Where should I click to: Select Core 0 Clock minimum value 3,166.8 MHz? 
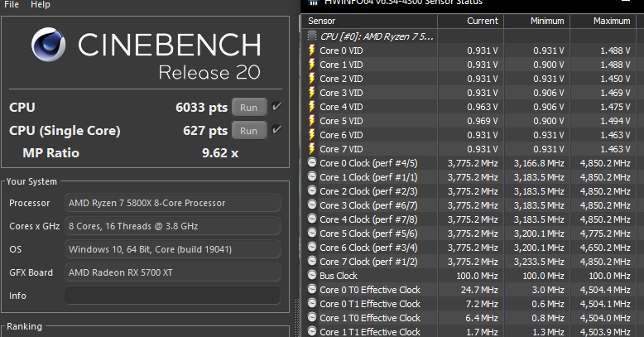pos(539,163)
